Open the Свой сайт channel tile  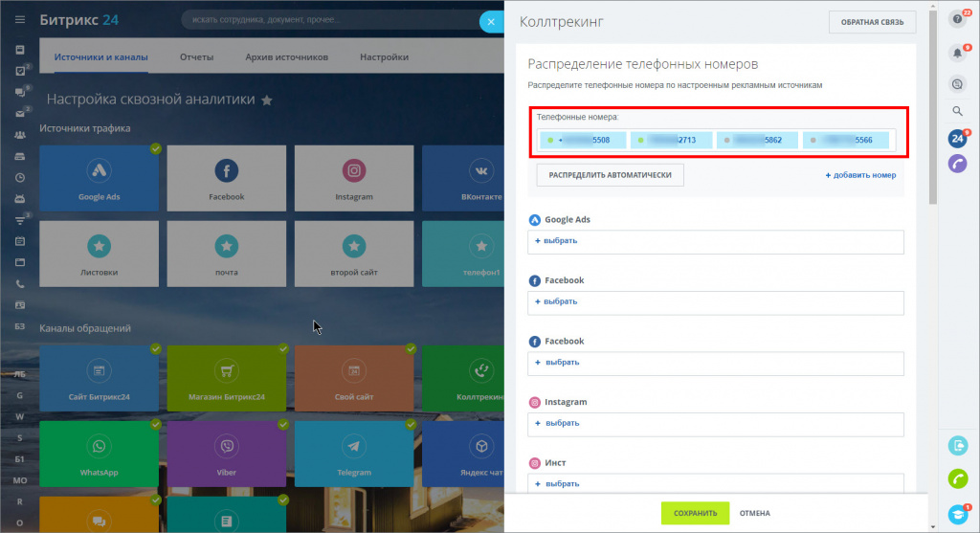[x=354, y=379]
